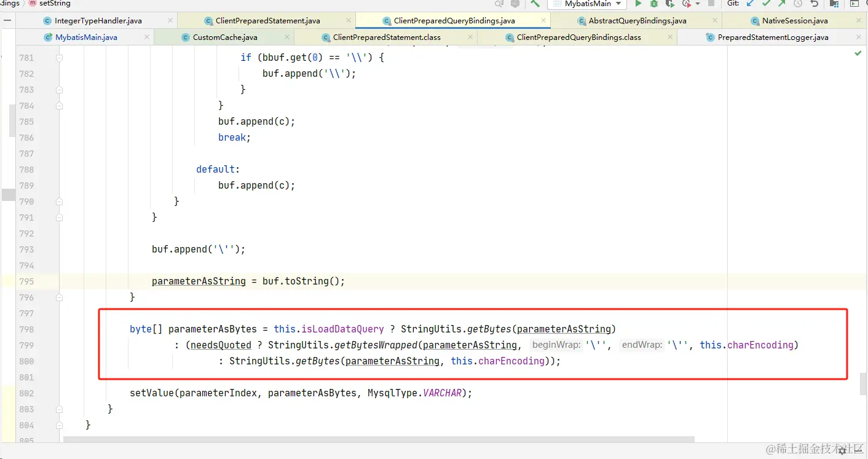
Task: Click the horizontal scrollbar of the editor
Action: [x=379, y=439]
